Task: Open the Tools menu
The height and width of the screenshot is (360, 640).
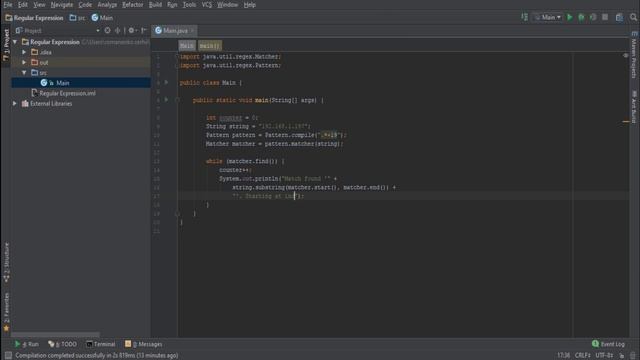Action: pyautogui.click(x=189, y=5)
